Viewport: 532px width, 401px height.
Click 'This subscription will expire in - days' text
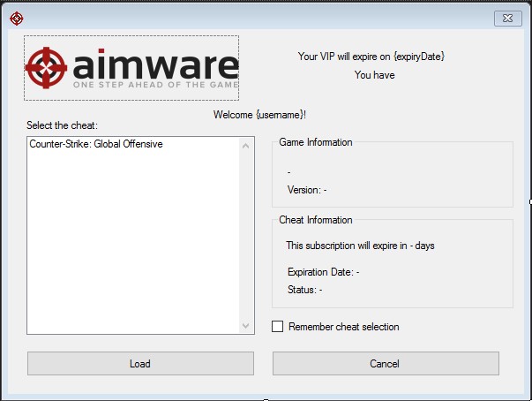(360, 246)
